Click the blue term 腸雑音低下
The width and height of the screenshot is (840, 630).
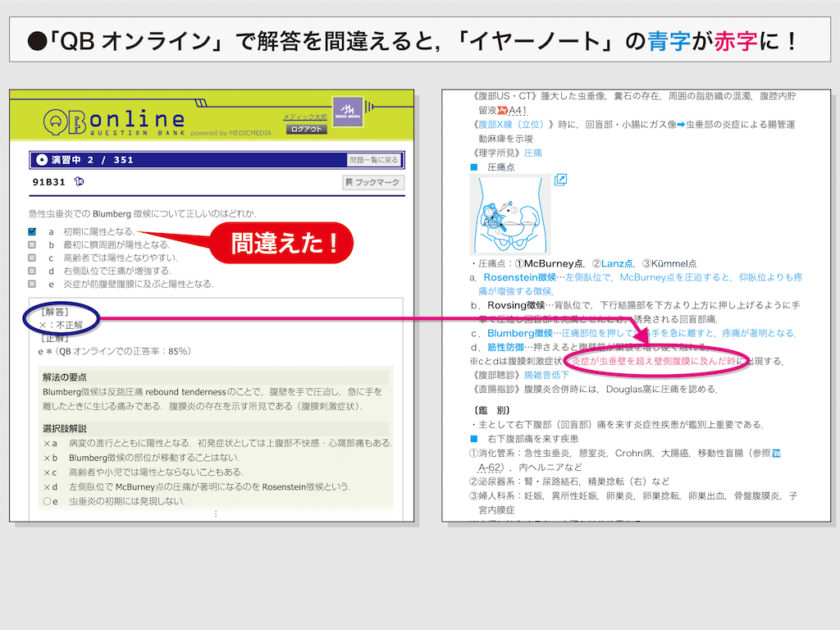click(546, 375)
